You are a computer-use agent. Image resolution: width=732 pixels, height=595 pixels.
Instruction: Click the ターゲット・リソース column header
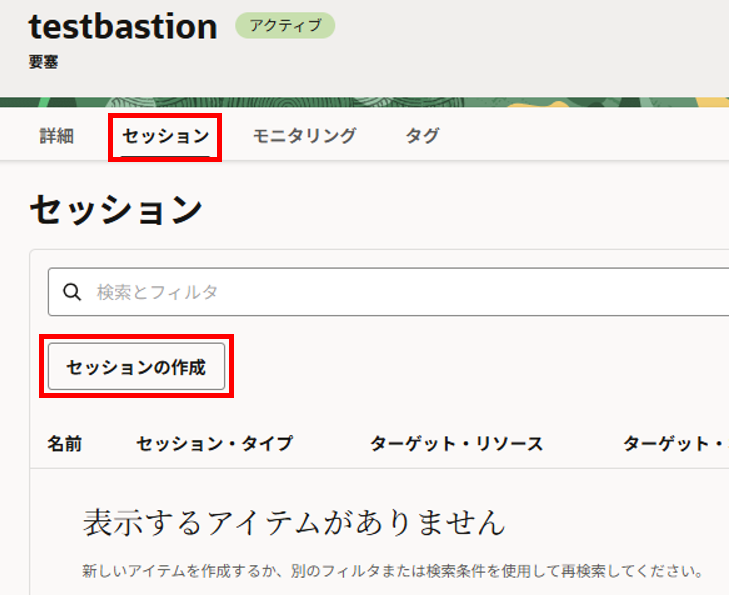click(456, 443)
